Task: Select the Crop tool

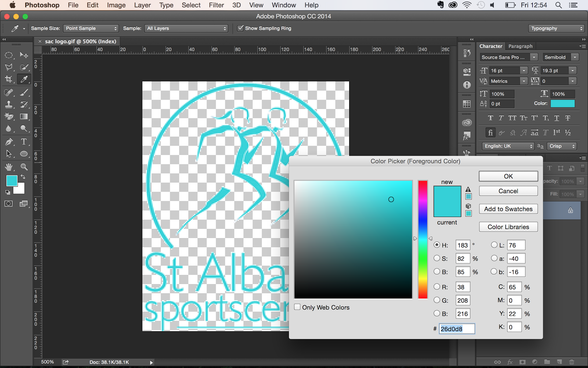Action: (9, 79)
